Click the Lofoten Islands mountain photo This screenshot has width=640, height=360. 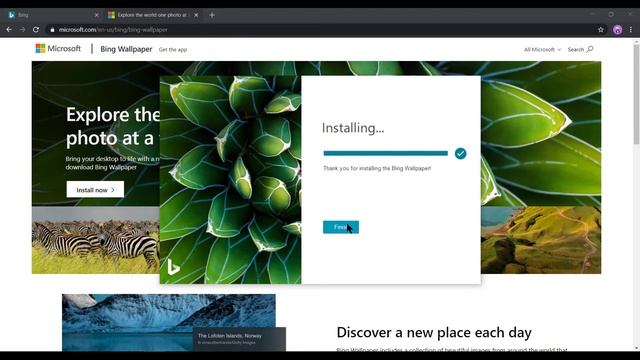coord(169,322)
